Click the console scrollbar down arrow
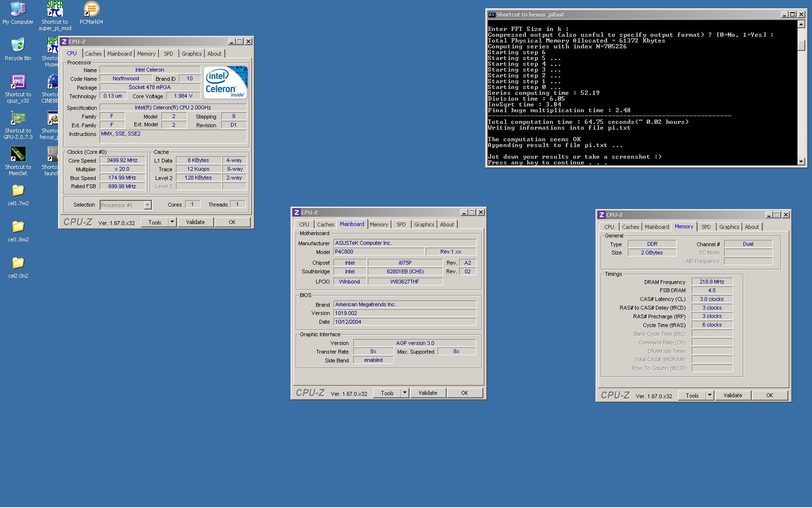812x508 pixels. tap(801, 162)
